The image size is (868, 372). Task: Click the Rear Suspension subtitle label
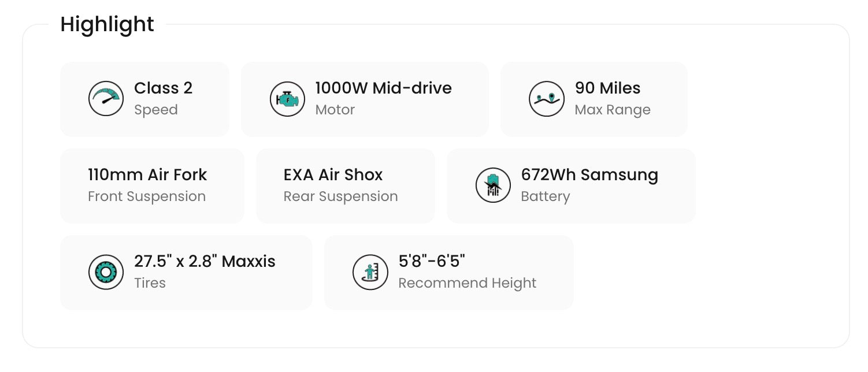click(340, 196)
